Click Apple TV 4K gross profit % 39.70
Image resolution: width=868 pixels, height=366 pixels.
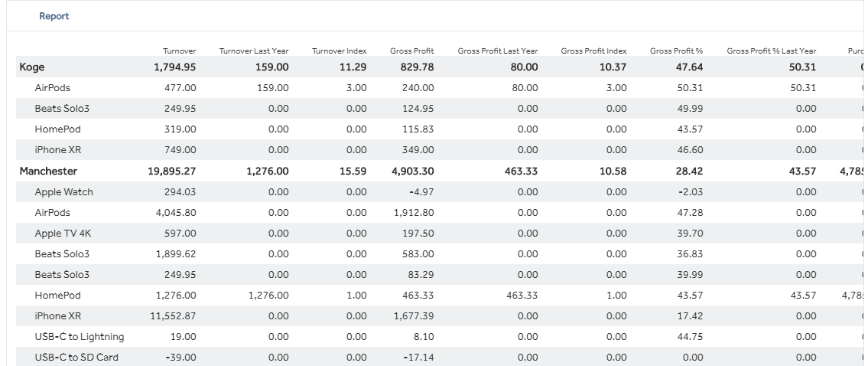690,234
